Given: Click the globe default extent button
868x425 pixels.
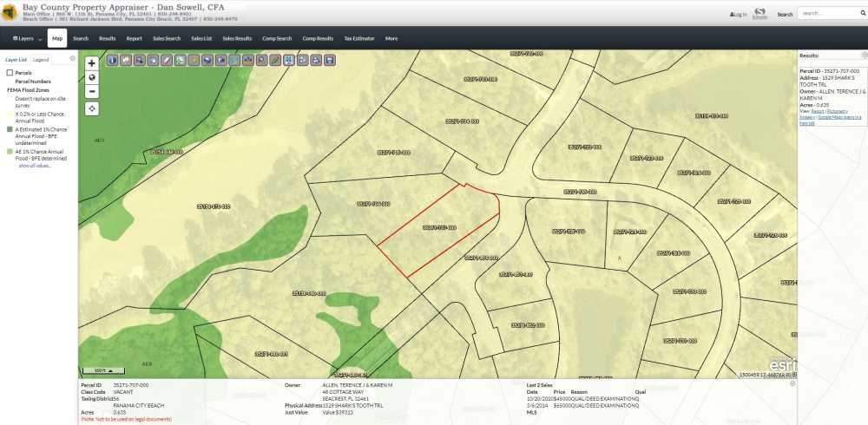Looking at the screenshot, I should [x=92, y=77].
